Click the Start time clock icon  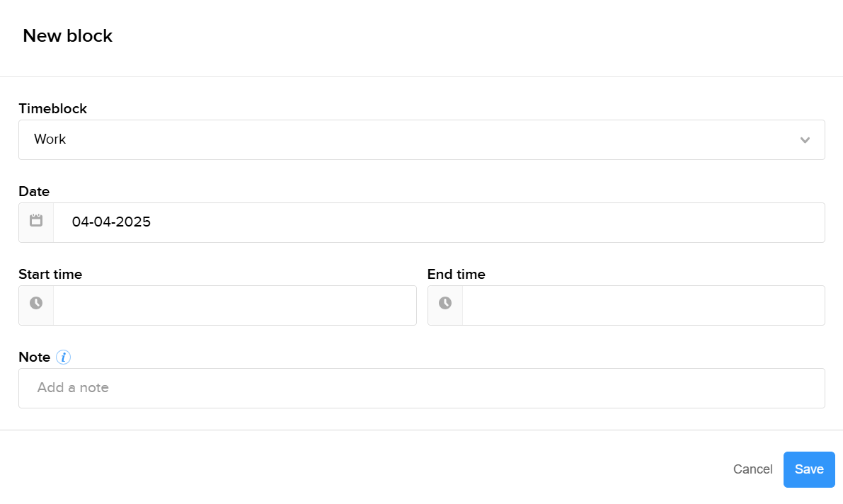pyautogui.click(x=36, y=305)
